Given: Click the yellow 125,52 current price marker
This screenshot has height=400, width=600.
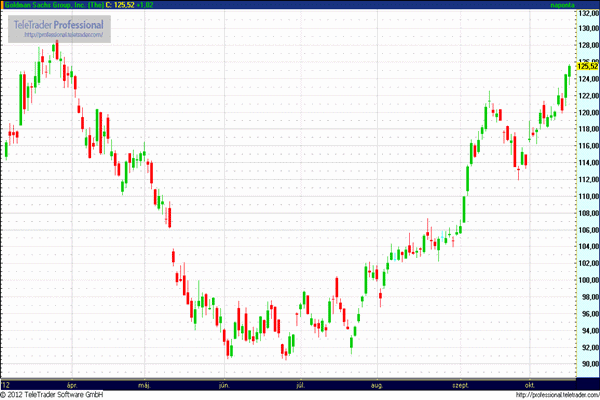Looking at the screenshot, I should 588,66.
